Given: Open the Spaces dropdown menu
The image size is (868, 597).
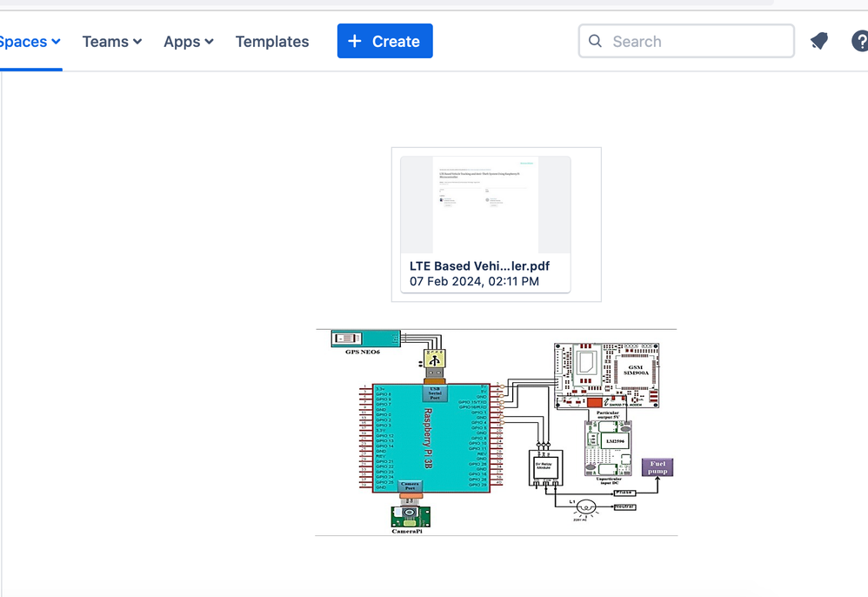Looking at the screenshot, I should click(x=30, y=42).
